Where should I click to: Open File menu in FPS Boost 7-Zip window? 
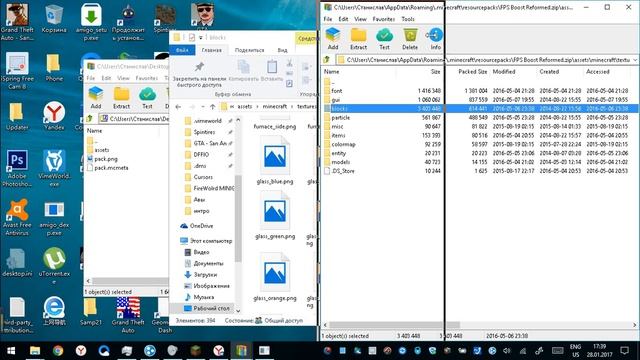328,19
